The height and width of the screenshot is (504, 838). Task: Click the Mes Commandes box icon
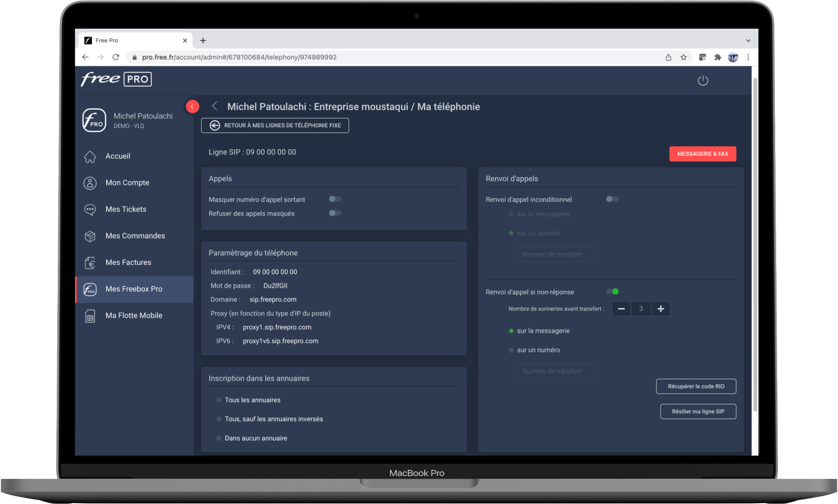click(x=90, y=236)
